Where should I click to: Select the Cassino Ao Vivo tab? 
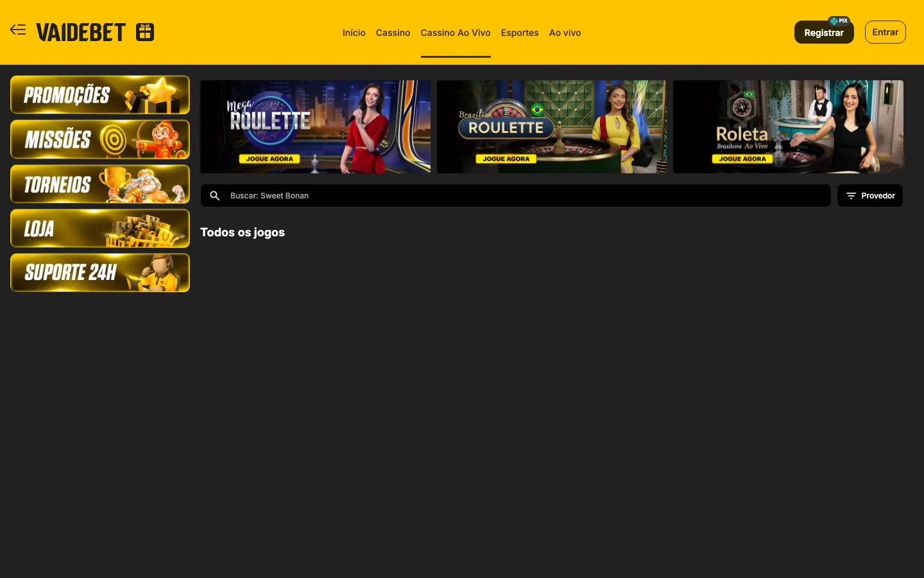(456, 33)
